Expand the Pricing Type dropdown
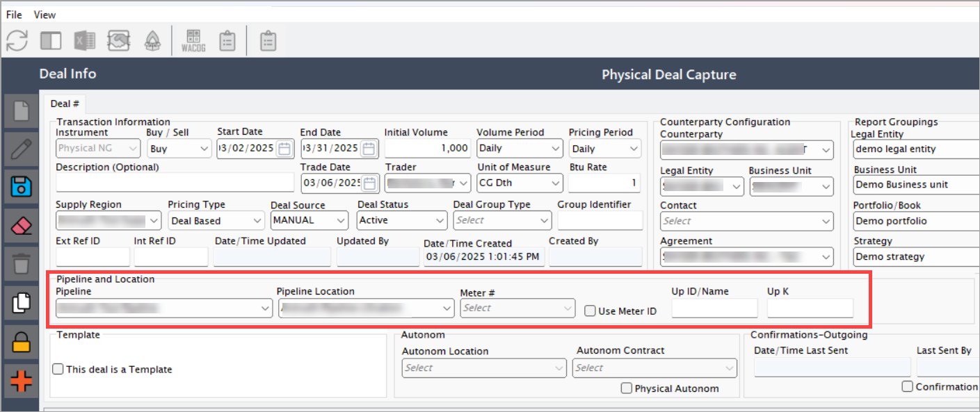The width and height of the screenshot is (980, 412). click(x=216, y=221)
